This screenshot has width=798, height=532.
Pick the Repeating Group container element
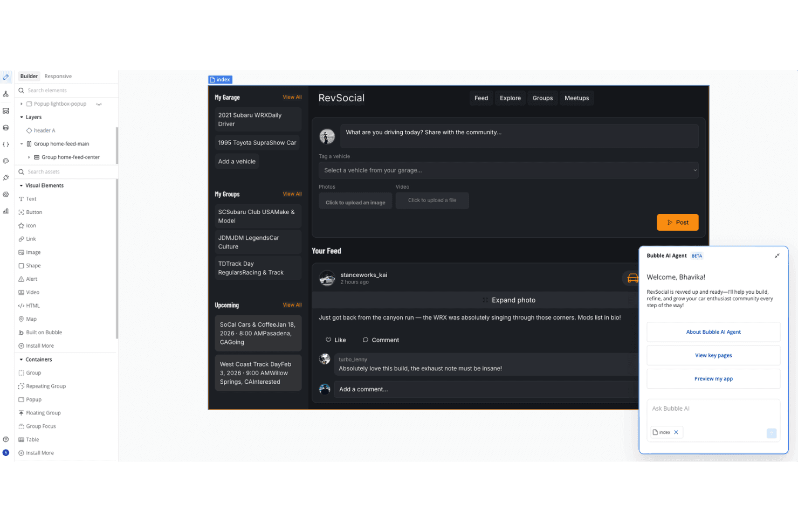point(42,386)
